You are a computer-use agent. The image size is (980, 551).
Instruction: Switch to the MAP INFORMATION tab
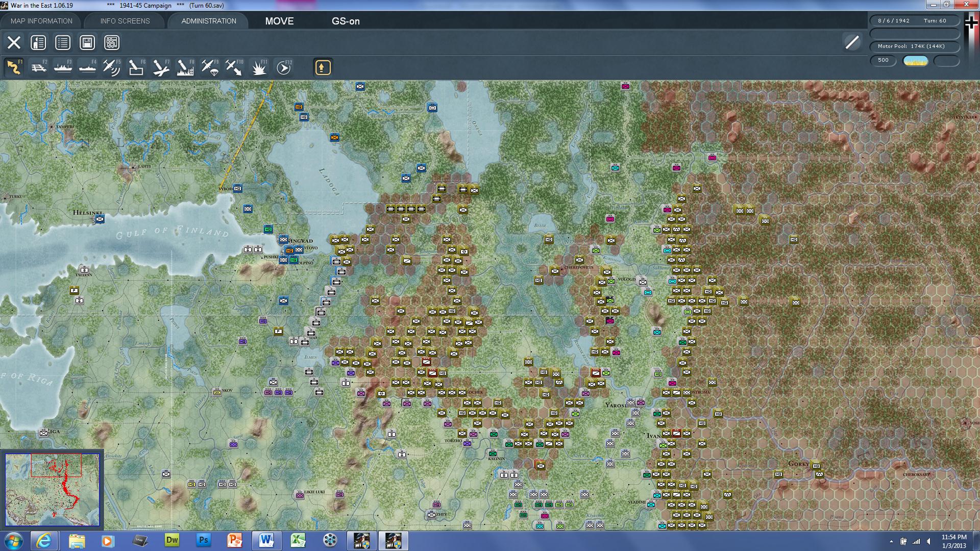pyautogui.click(x=41, y=21)
